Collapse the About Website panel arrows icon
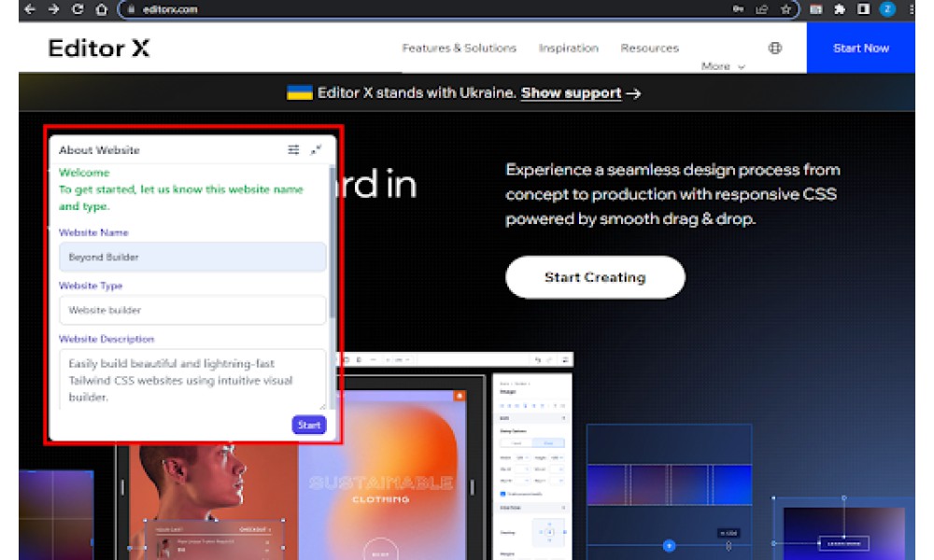 pos(317,149)
